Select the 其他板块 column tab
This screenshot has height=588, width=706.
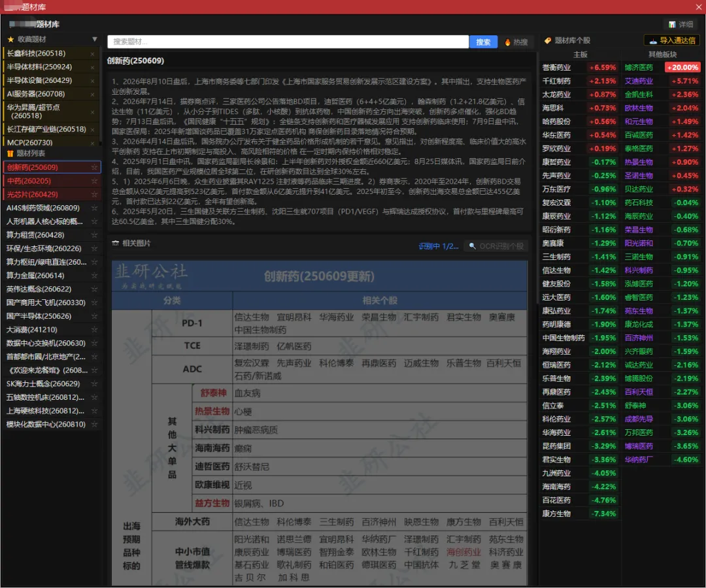coord(662,54)
